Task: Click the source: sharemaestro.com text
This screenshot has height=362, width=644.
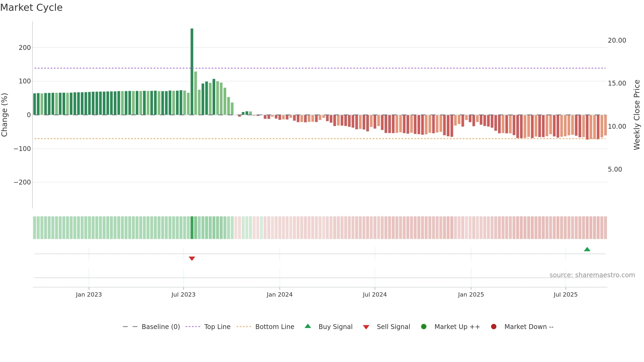Action: coord(592,275)
